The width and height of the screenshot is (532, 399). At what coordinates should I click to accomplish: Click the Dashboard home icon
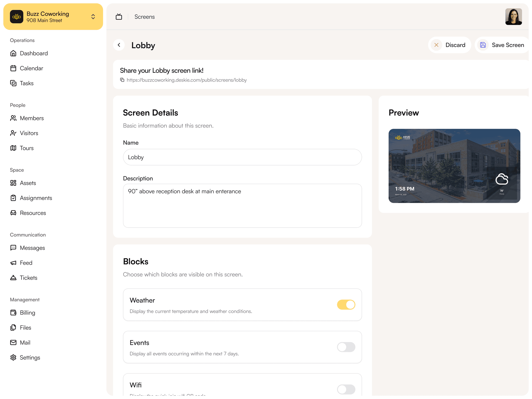click(13, 53)
